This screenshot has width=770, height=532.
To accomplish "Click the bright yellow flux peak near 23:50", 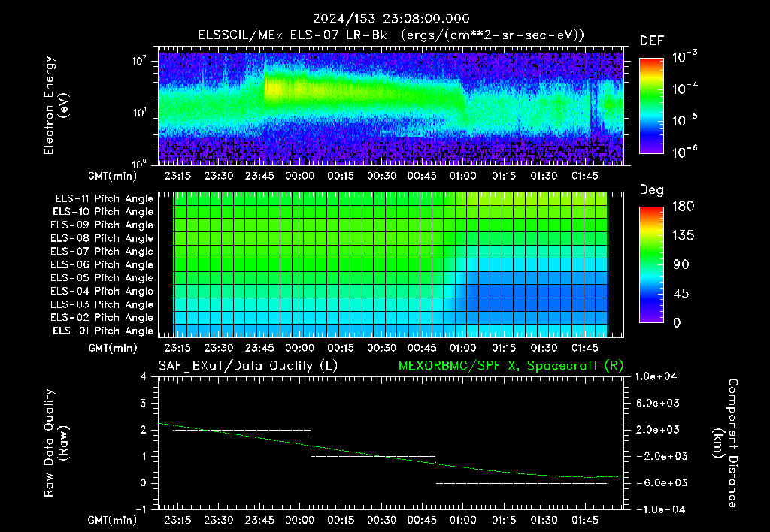I will click(273, 89).
